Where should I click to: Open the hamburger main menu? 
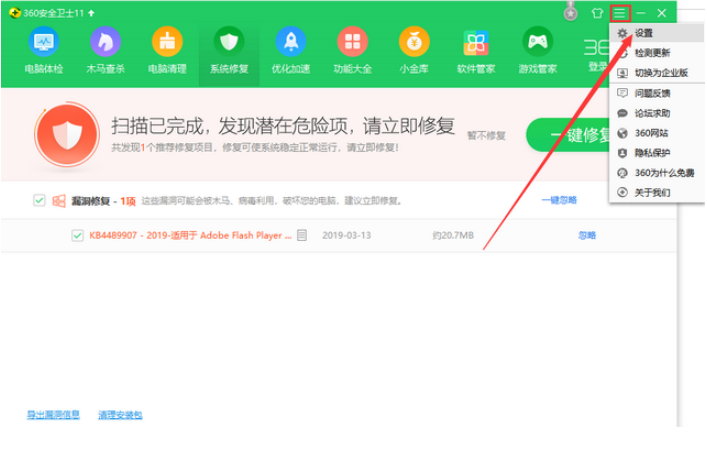coord(620,13)
